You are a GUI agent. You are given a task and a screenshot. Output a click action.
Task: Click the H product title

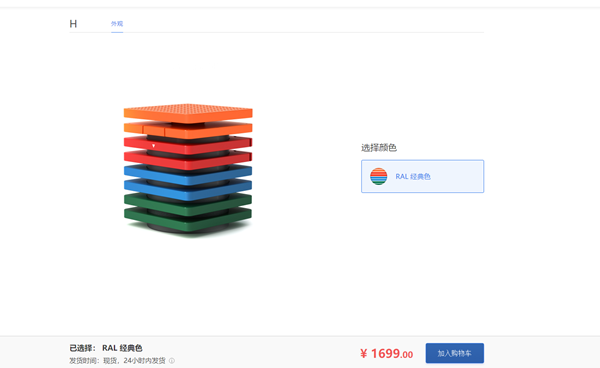[x=73, y=24]
